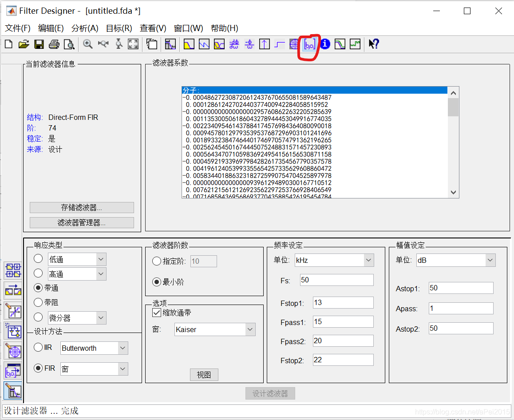Image resolution: width=514 pixels, height=420 pixels.
Task: Click the coefficient list scrollbar thumb
Action: coord(453,107)
